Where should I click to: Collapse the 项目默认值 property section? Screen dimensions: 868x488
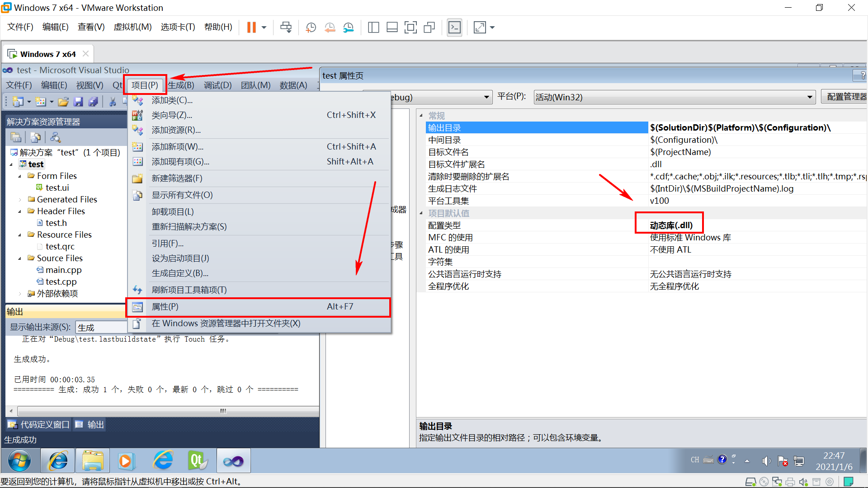pos(421,213)
